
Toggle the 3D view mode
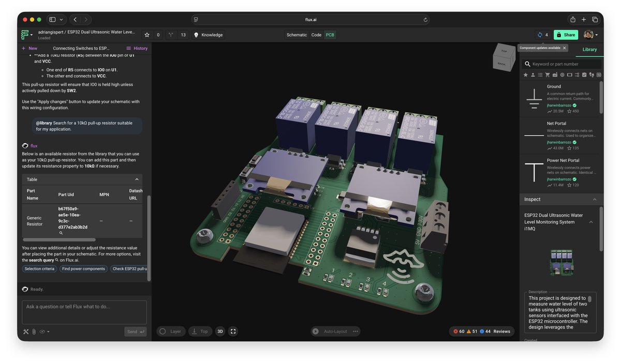[x=219, y=331]
